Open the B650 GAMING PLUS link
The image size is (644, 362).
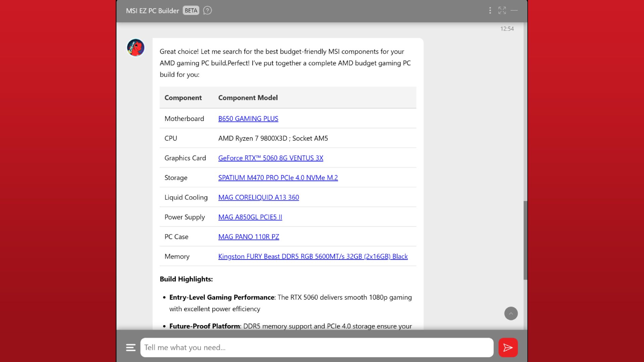(248, 119)
